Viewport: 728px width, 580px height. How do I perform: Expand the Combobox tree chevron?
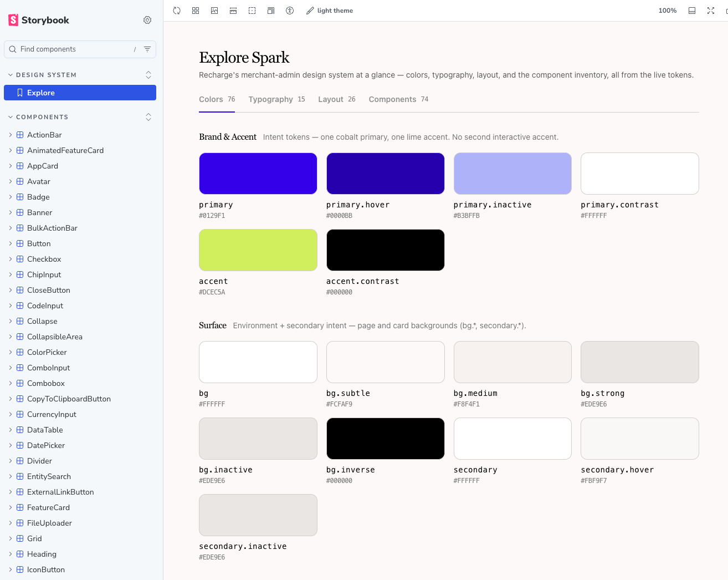pos(10,383)
